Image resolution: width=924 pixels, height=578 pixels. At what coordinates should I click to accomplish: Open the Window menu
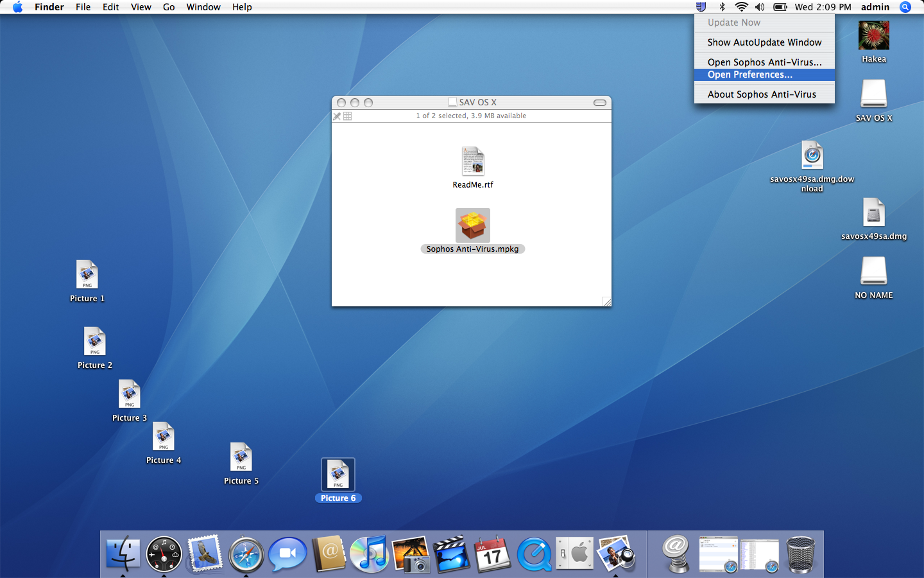203,7
